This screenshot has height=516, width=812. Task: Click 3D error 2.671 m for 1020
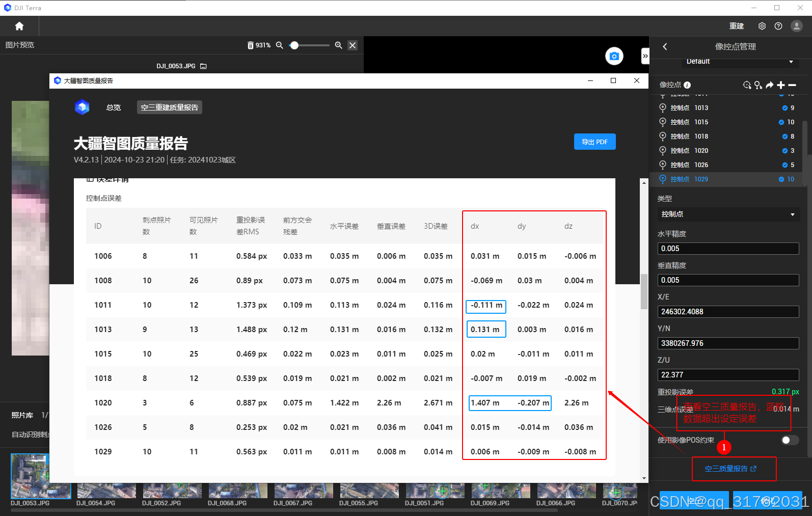tap(438, 403)
